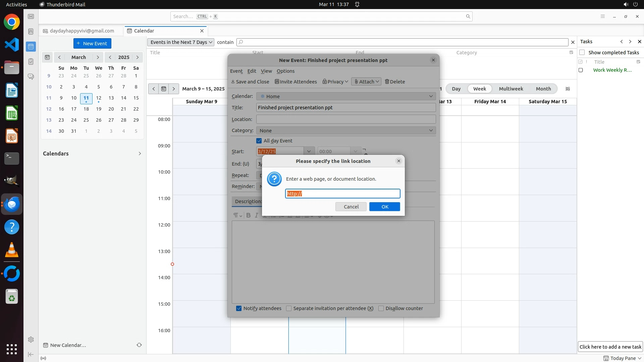Viewport: 644px width, 362px height.
Task: Click the calendar sync refresh icon
Action: [139, 345]
